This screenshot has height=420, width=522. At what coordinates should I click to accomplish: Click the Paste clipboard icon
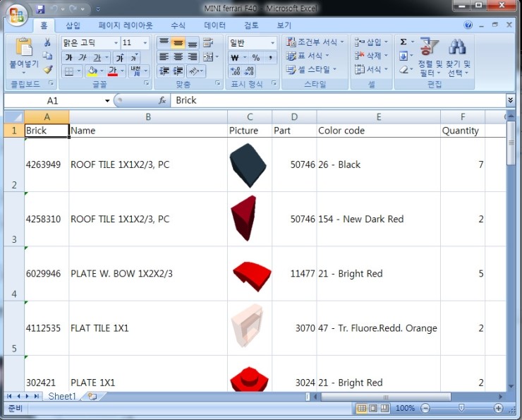pyautogui.click(x=24, y=47)
